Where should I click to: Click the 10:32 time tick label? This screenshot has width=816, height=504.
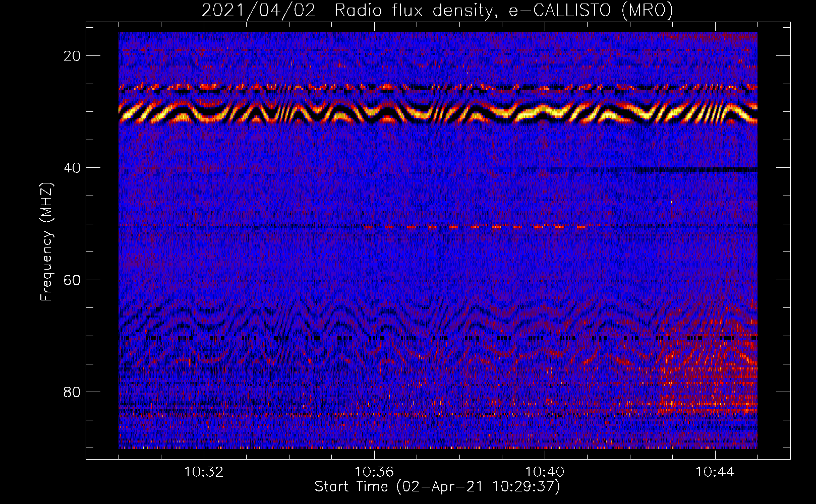coord(204,472)
